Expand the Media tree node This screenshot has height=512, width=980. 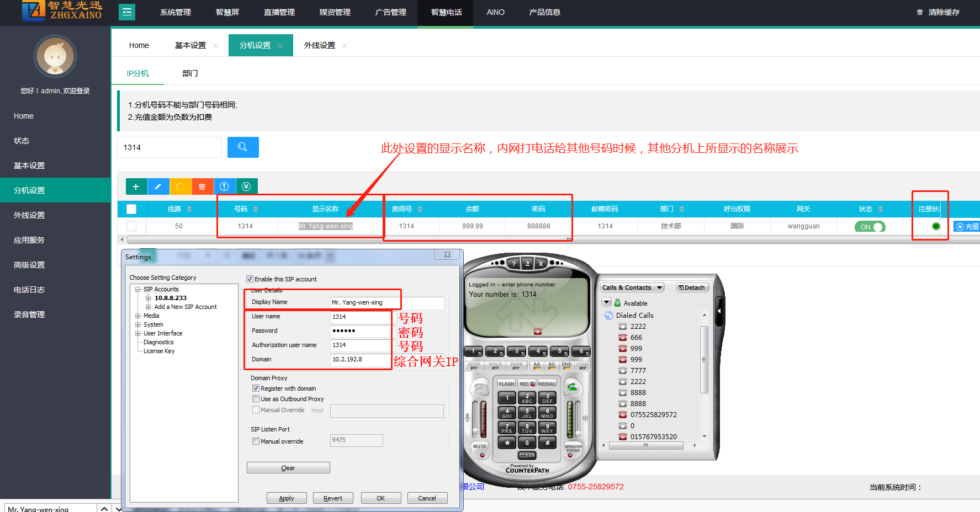137,316
